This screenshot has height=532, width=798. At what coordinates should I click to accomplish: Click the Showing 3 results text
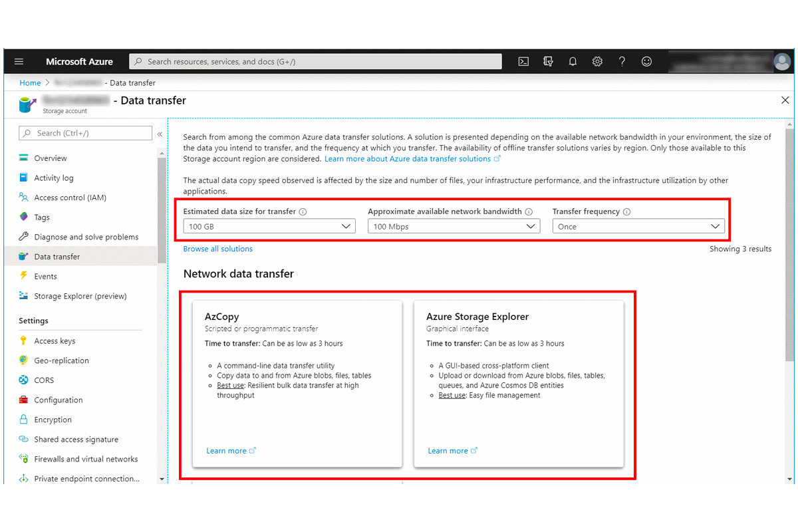point(740,249)
